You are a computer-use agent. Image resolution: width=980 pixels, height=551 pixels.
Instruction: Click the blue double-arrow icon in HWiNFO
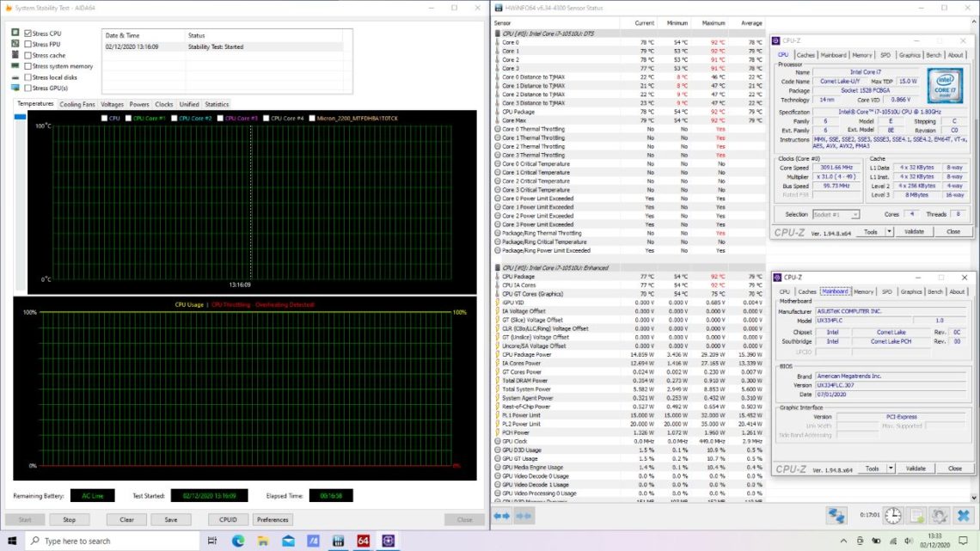pyautogui.click(x=501, y=516)
